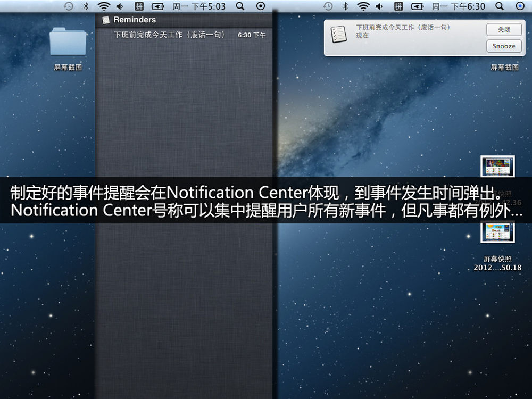Screen dimensions: 532x399
Task: Click the Reminders checklist icon on the banner
Action: [338, 34]
